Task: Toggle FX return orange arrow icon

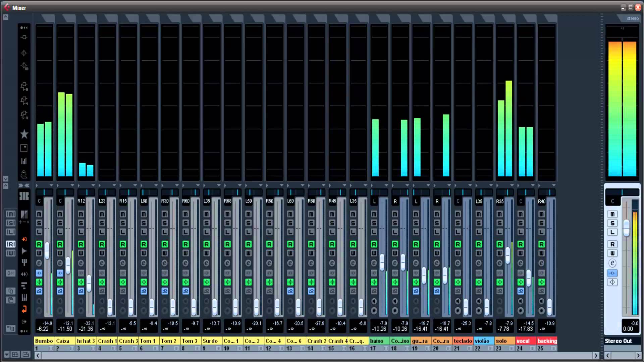Action: click(x=24, y=309)
